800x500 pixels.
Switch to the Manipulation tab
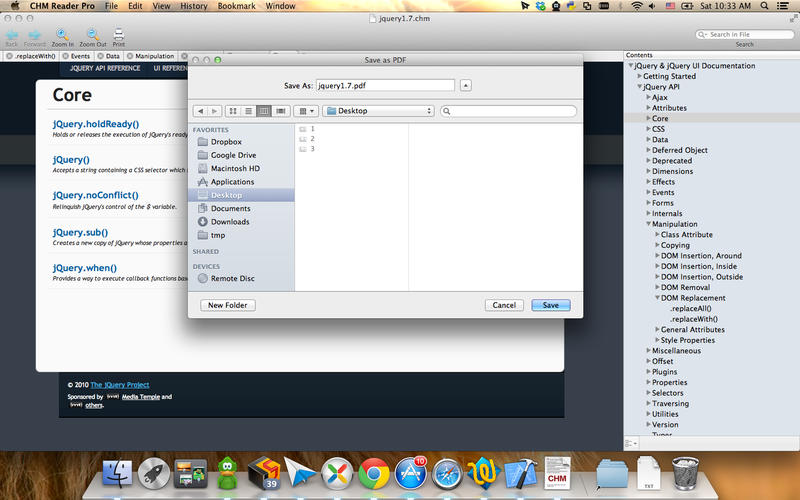click(154, 56)
